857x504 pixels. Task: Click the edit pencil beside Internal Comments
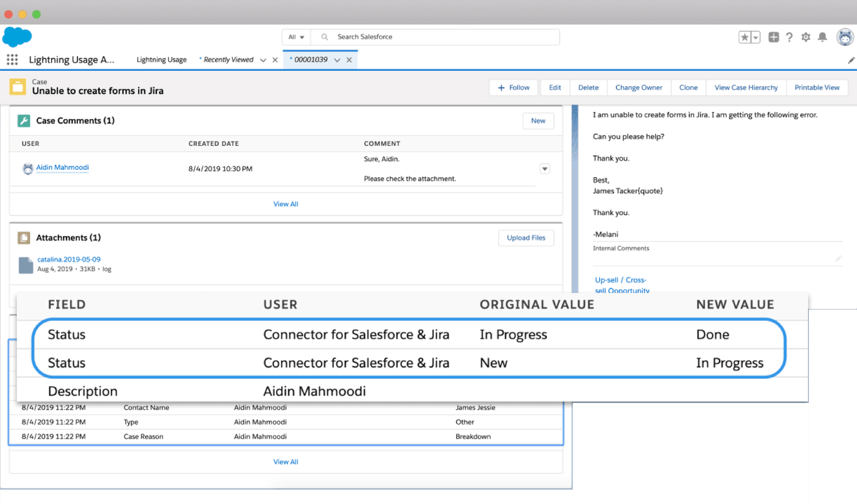point(839,258)
